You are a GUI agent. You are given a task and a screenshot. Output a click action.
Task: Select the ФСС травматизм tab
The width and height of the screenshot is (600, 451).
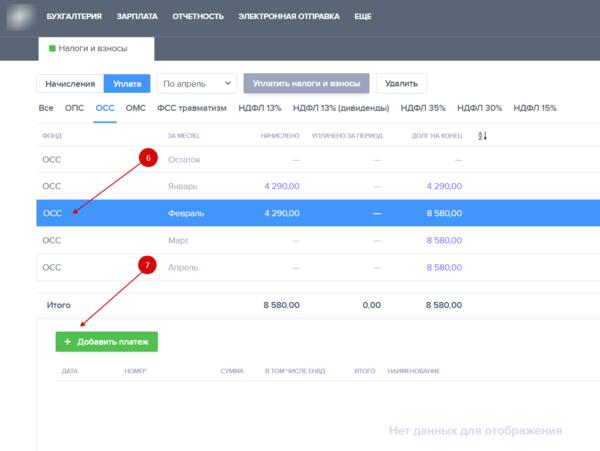click(x=192, y=108)
